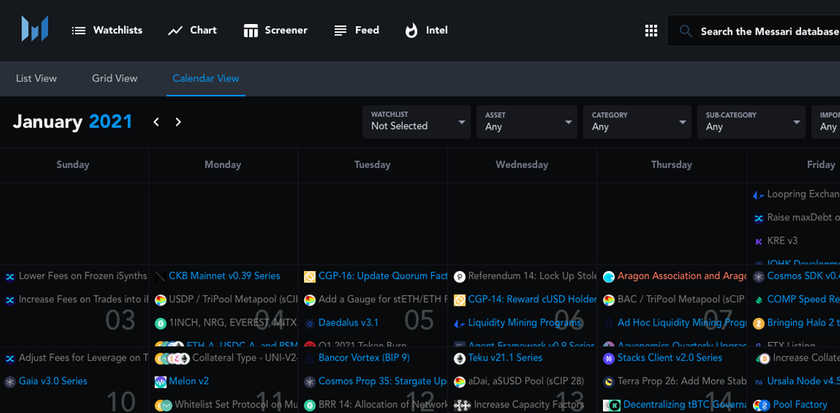
Task: Click the Intel flame icon
Action: click(411, 31)
